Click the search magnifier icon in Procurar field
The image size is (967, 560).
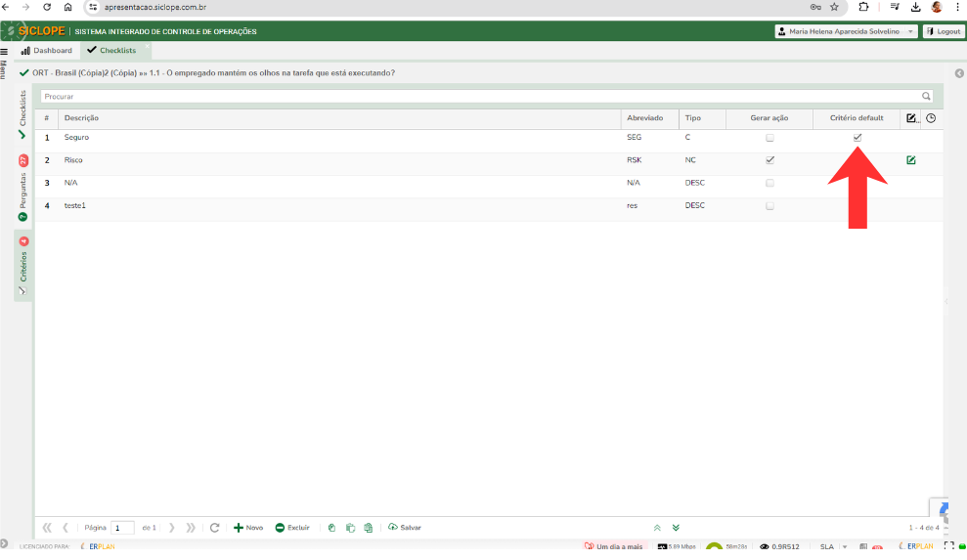[926, 97]
